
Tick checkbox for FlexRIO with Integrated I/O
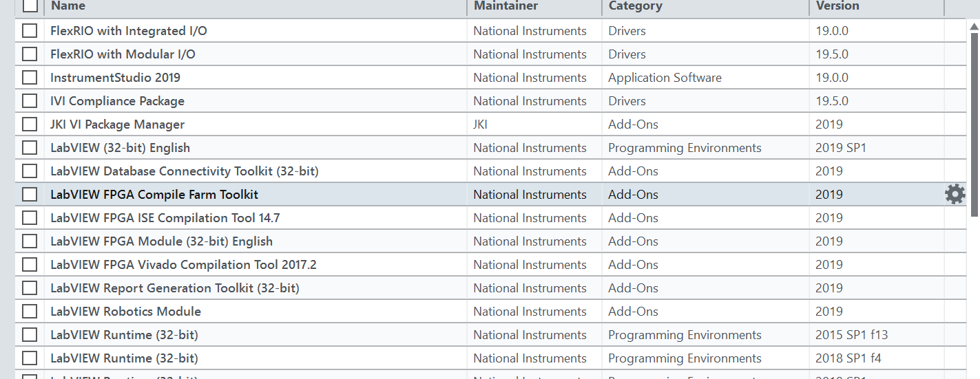(x=30, y=31)
